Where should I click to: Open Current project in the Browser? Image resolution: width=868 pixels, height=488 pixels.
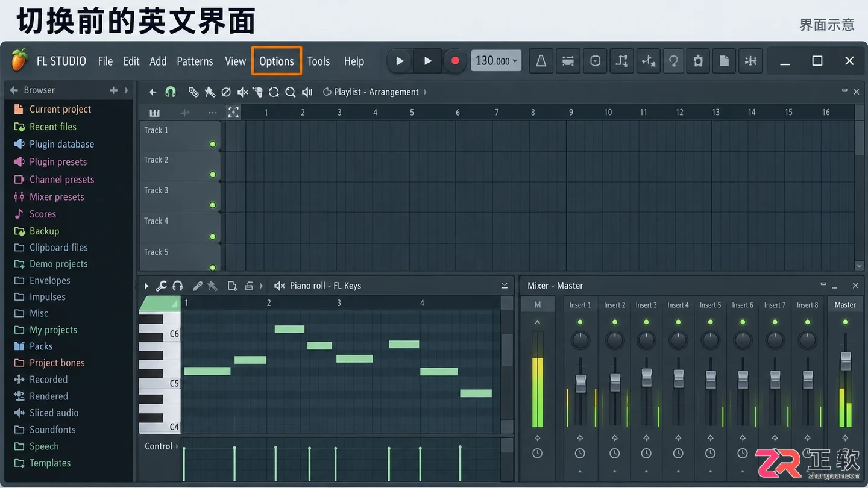point(52,109)
